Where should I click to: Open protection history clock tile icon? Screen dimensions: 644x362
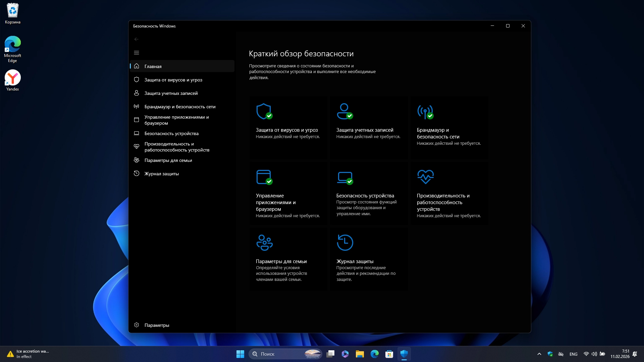pyautogui.click(x=345, y=242)
